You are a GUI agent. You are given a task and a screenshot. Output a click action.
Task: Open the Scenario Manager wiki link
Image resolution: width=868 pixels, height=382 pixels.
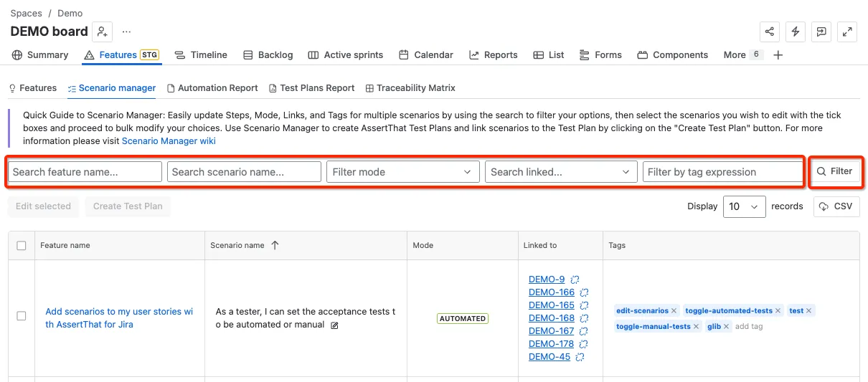point(169,141)
